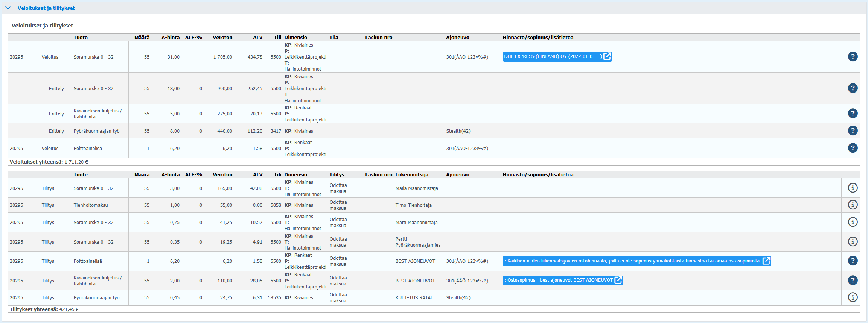Click help icon on Soramurske Erittely row
This screenshot has width=868, height=323.
pyautogui.click(x=853, y=88)
